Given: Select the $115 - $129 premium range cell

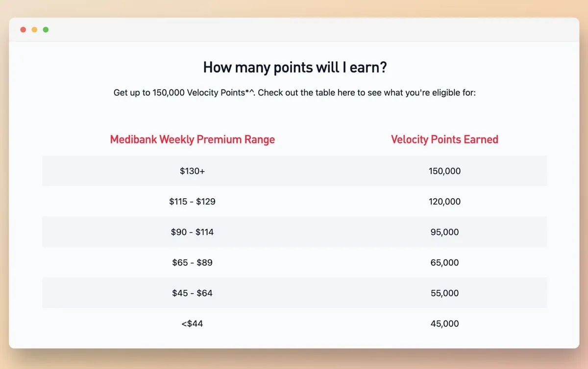Looking at the screenshot, I should [193, 202].
